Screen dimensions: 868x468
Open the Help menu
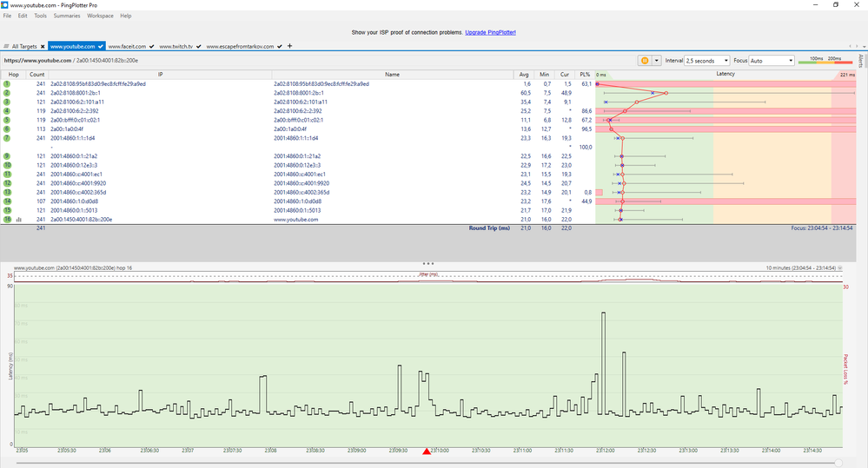[126, 16]
